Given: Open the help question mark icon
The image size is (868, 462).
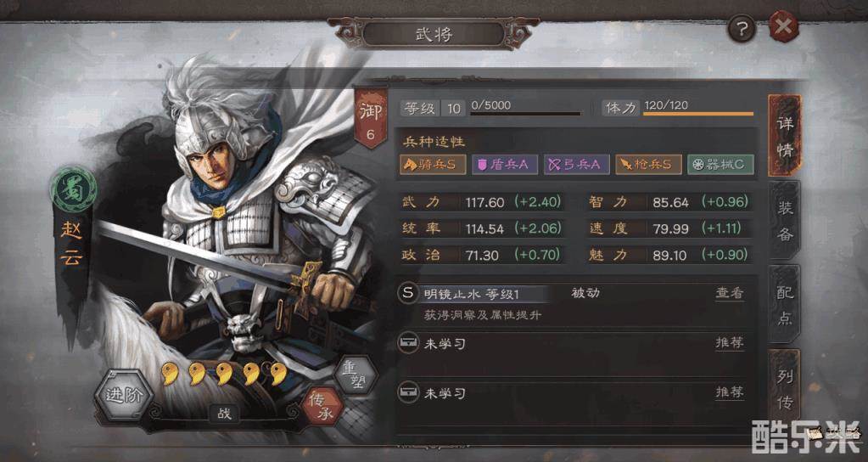Looking at the screenshot, I should (742, 28).
